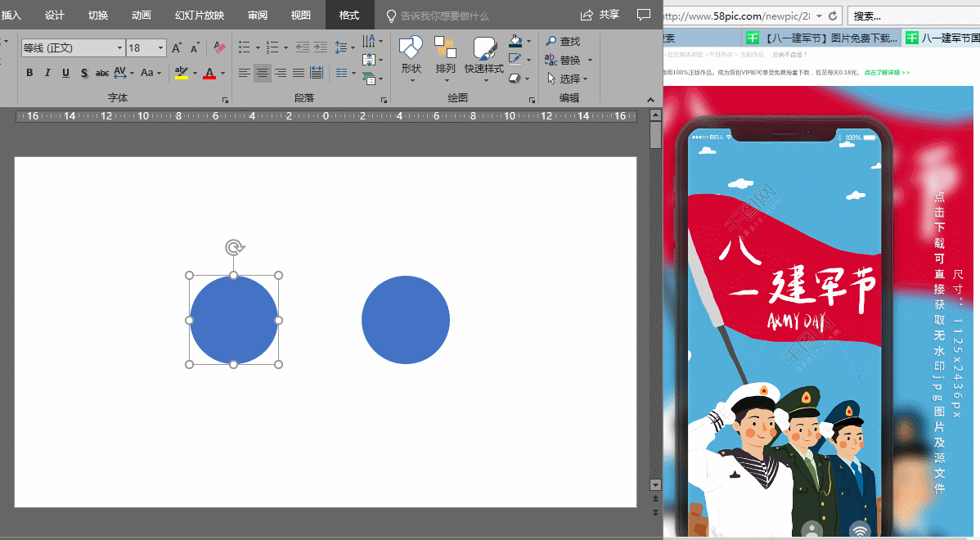Open the 段落 paragraph dialog launcher
Screen dimensions: 980x540
(384, 100)
